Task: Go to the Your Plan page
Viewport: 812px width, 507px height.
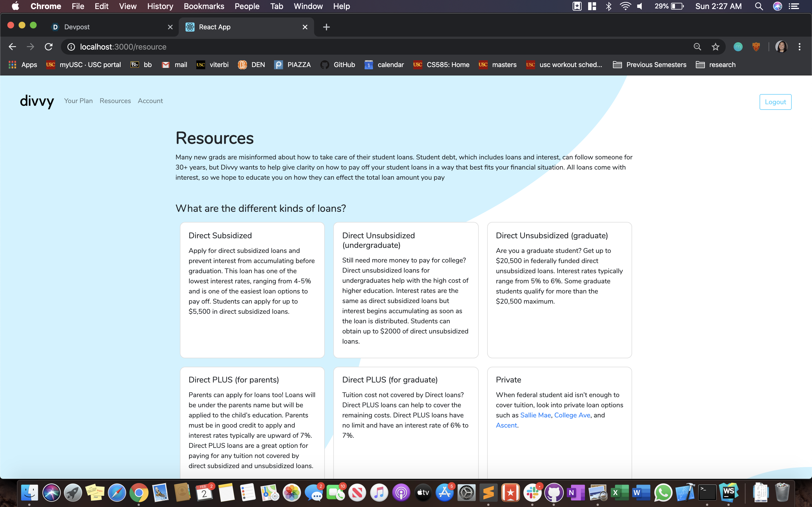Action: [x=78, y=101]
